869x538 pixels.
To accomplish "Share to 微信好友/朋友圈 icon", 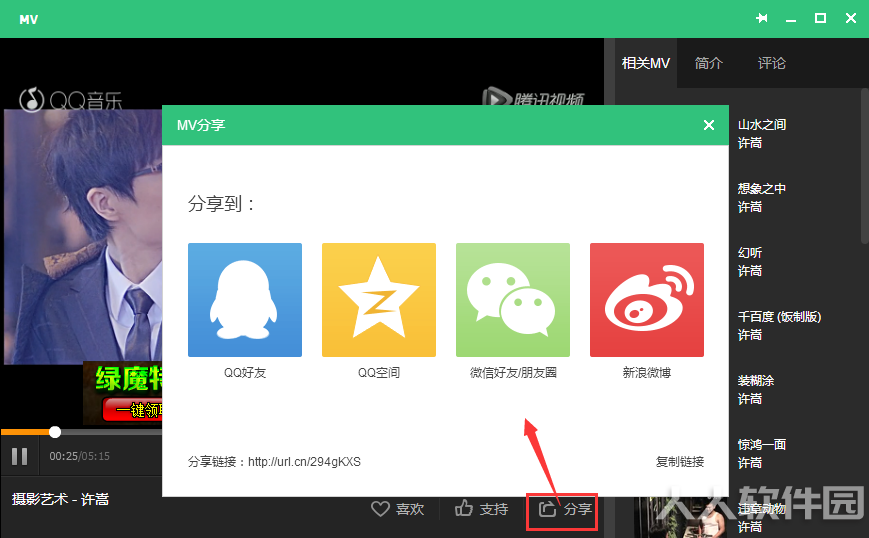I will 513,300.
